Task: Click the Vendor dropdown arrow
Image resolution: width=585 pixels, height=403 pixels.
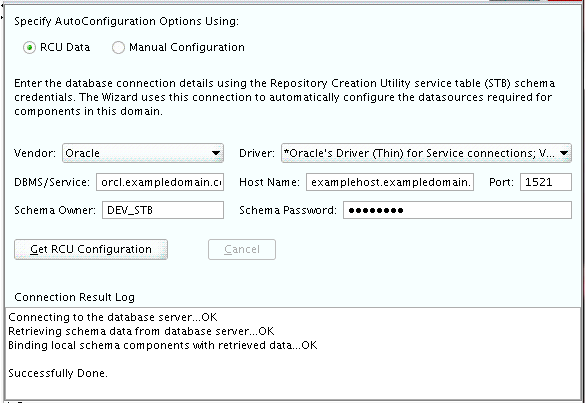Action: (x=216, y=153)
